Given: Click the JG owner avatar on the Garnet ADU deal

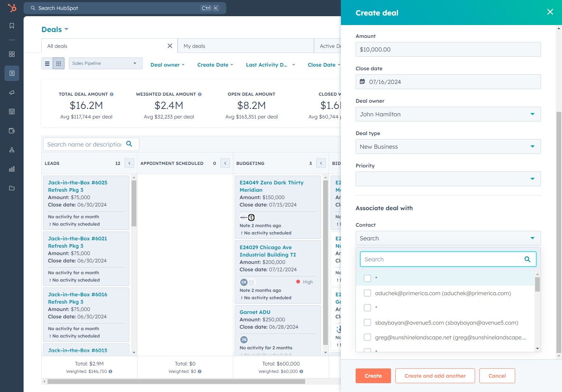Looking at the screenshot, I should [x=244, y=340].
